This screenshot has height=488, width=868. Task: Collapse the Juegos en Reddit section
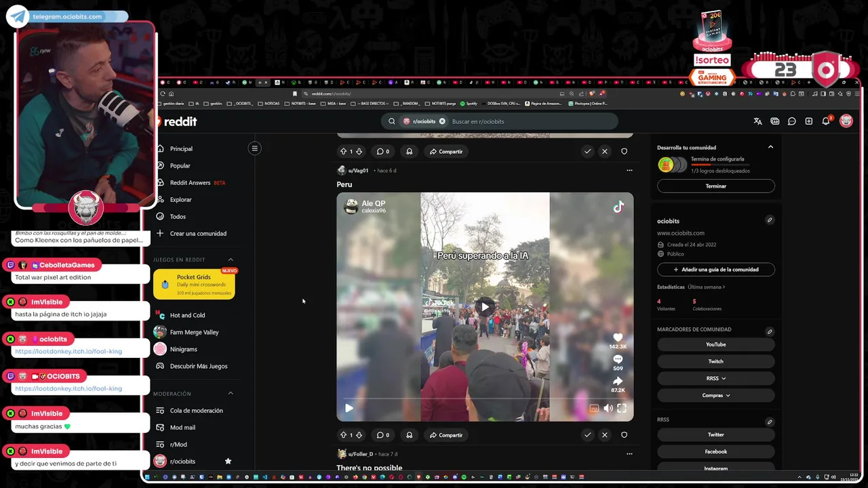(231, 260)
